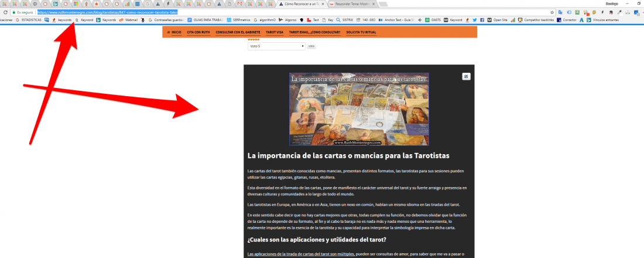Viewport: 644px width, 258px height.
Task: Click the eyedropper extension icon
Action: [620, 12]
